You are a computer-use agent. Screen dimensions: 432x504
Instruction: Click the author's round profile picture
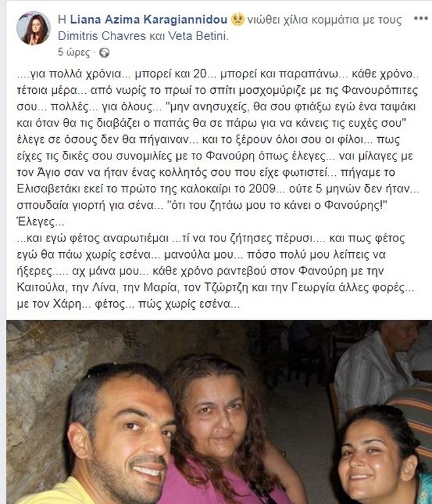[x=33, y=28]
